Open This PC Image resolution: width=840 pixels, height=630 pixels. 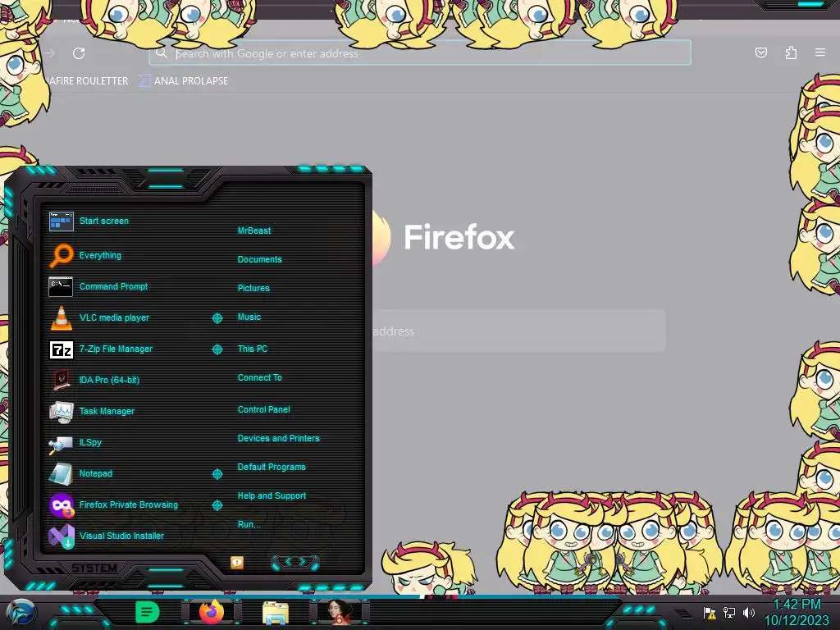253,349
